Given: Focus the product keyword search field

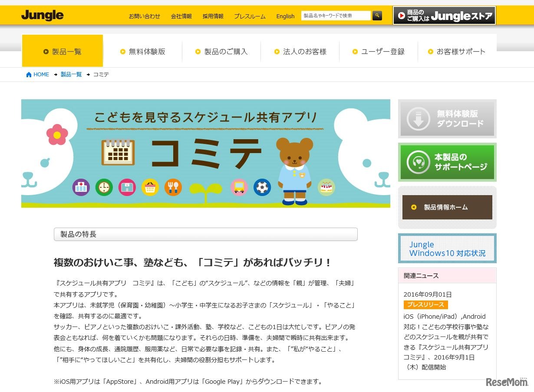Looking at the screenshot, I should (336, 16).
